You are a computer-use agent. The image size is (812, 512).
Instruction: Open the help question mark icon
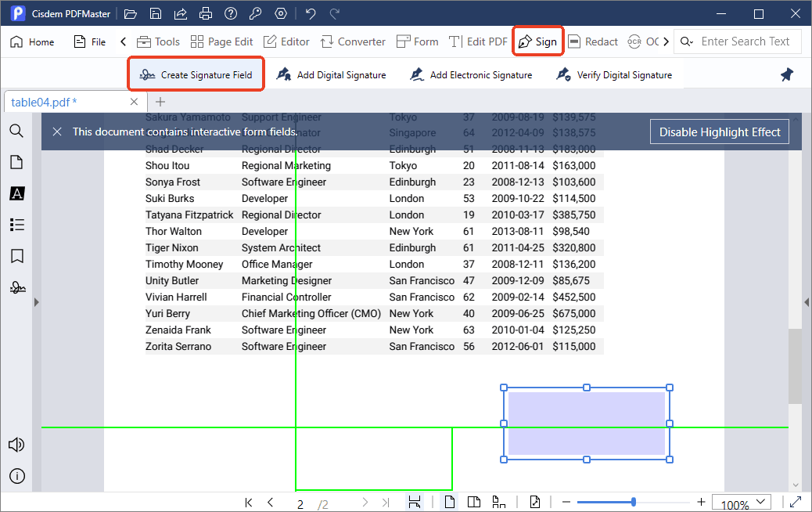[x=231, y=13]
